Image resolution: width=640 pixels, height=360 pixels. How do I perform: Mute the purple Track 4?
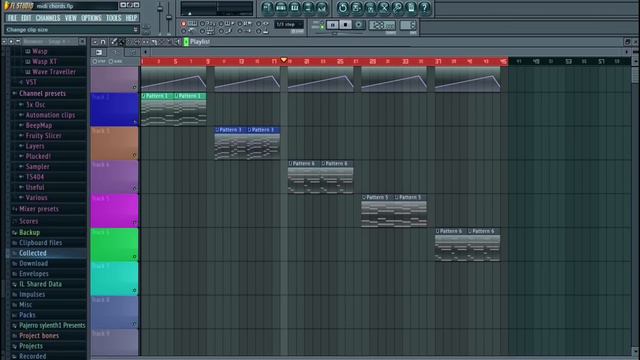134,189
